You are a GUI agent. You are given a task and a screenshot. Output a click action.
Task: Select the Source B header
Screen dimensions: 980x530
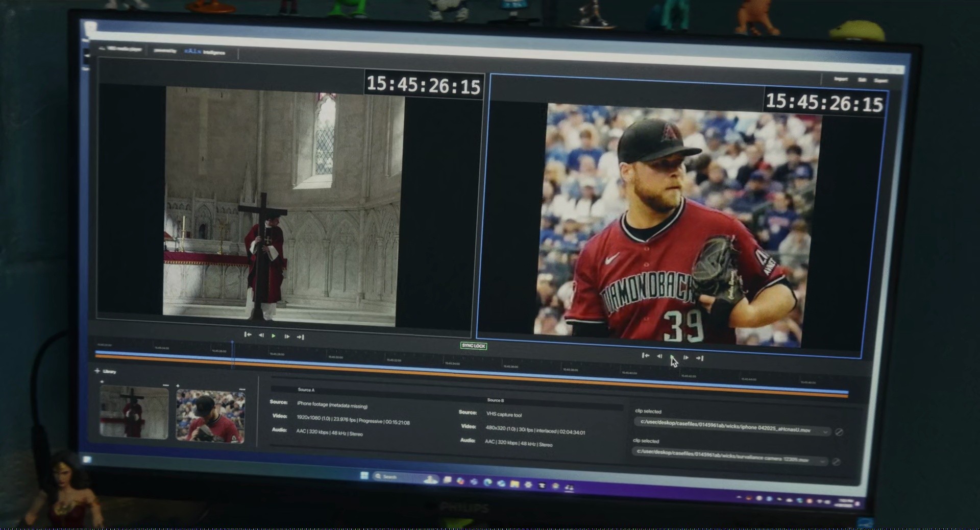point(495,400)
